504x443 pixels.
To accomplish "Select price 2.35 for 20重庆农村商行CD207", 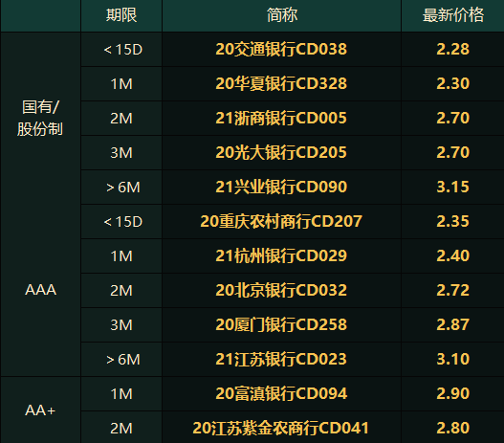I will (452, 222).
